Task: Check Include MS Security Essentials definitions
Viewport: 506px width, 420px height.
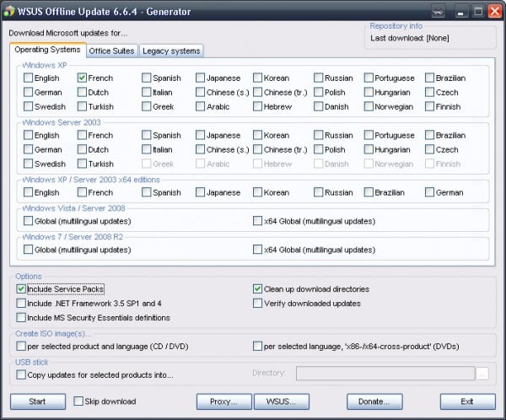Action: pyautogui.click(x=21, y=318)
